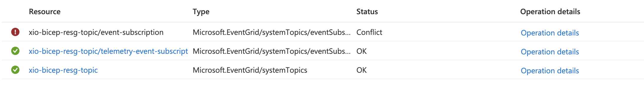Click the truncated eventSubs type in the telemetry row
This screenshot has height=107, width=644.
pos(271,51)
